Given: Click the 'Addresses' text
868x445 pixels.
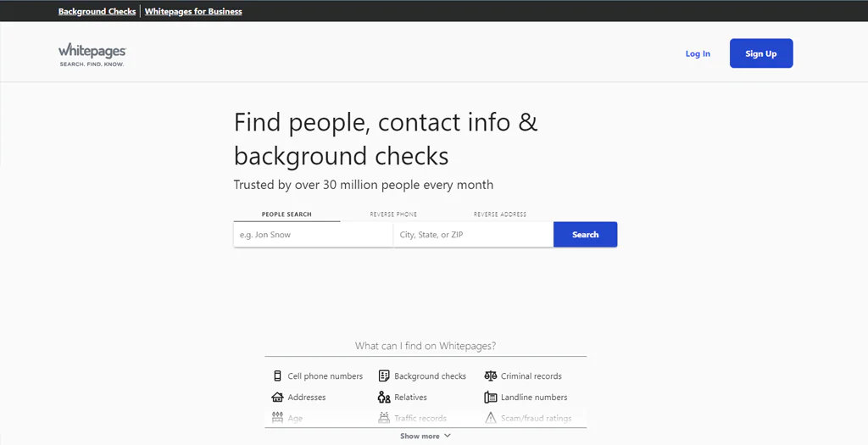Looking at the screenshot, I should [x=307, y=398].
